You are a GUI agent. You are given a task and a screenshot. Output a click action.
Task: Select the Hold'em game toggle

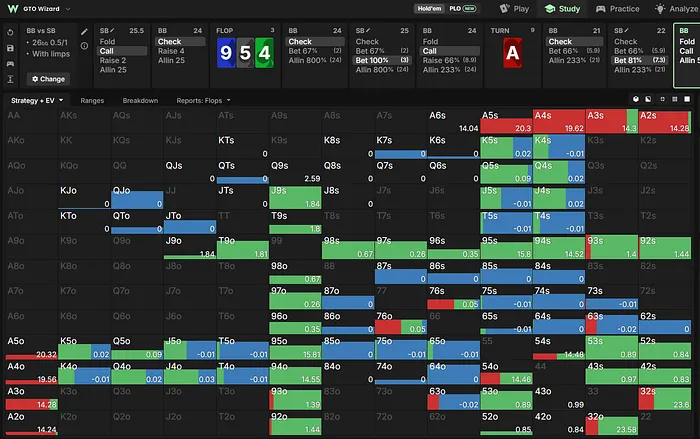click(429, 8)
